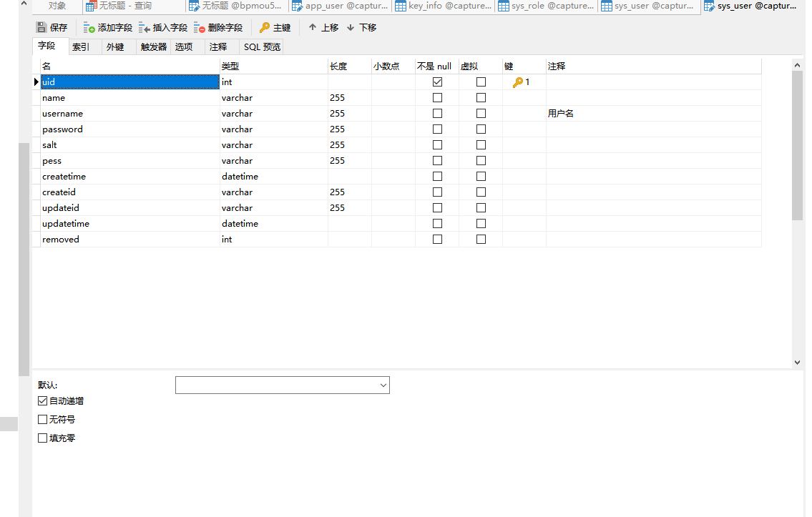Toggle virtual checkbox for salt field
Viewport: 812px width, 517px height.
pyautogui.click(x=481, y=145)
